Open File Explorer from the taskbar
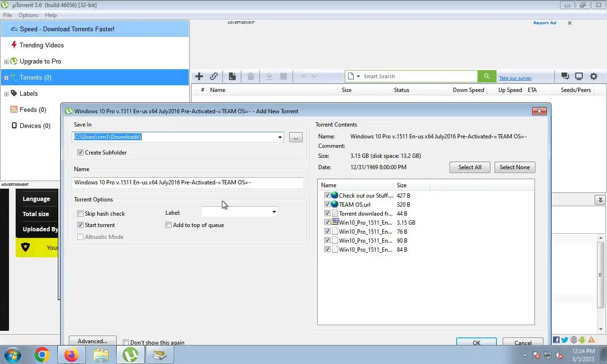The width and height of the screenshot is (607, 364). click(x=101, y=355)
